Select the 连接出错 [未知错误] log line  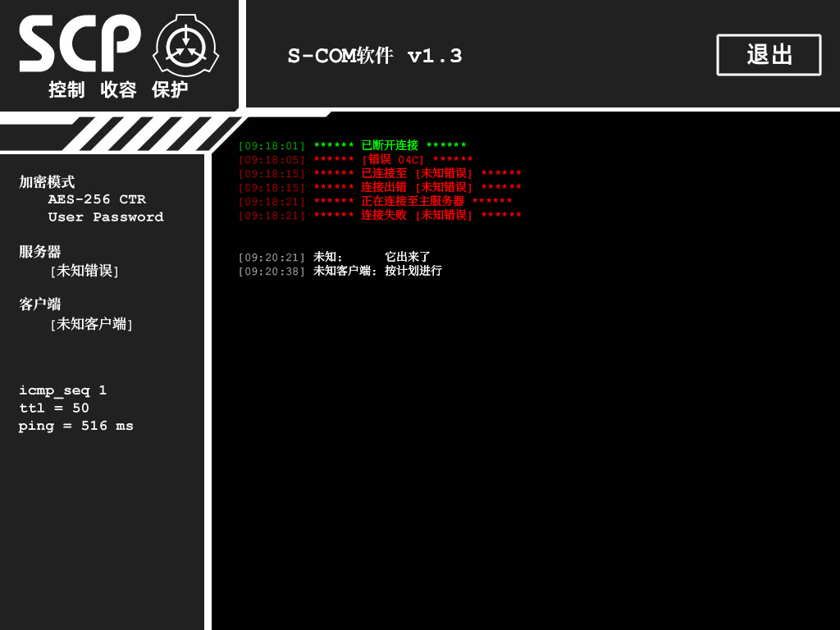pos(380,187)
